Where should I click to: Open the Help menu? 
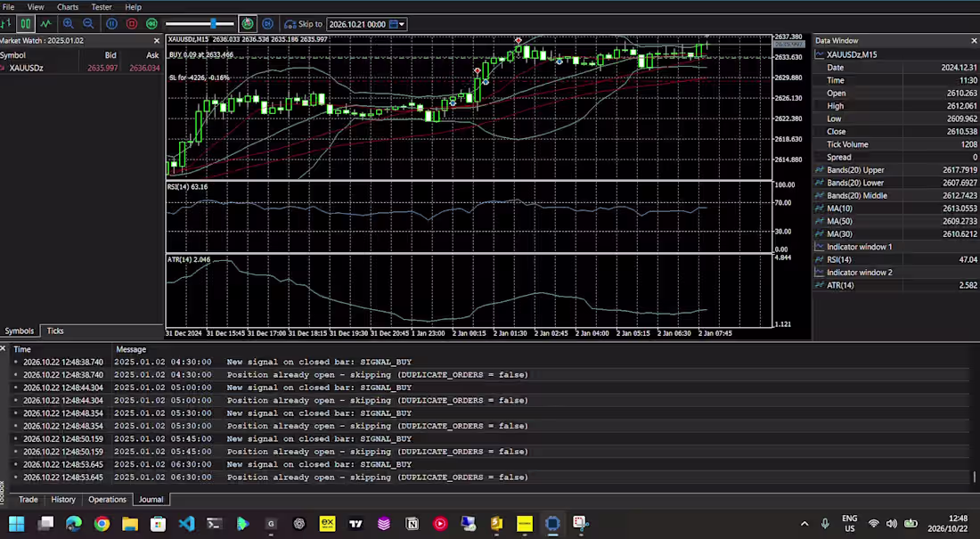(x=133, y=7)
